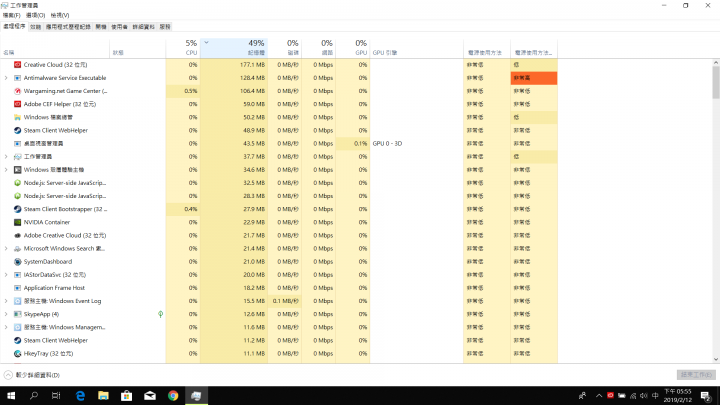Expand 服務主機: Windows Event Log group
This screenshot has height=405, width=720.
(6, 301)
